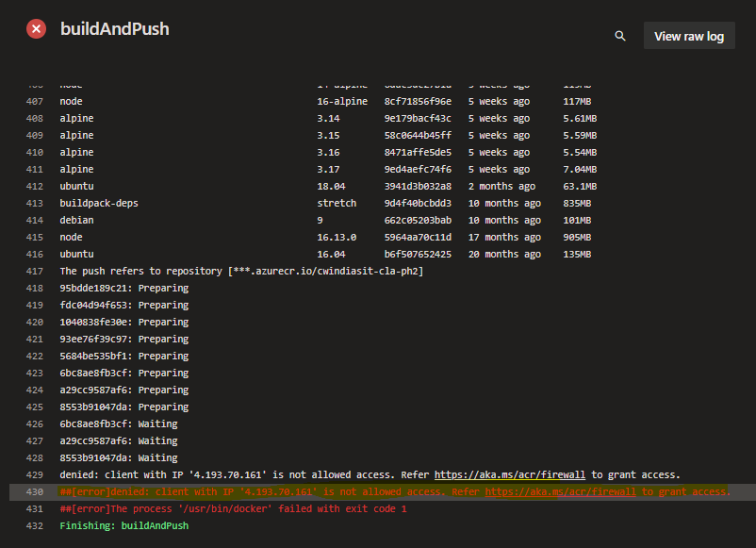Open the red firewall link in error line 430
Screen dimensions: 756x548
560,491
